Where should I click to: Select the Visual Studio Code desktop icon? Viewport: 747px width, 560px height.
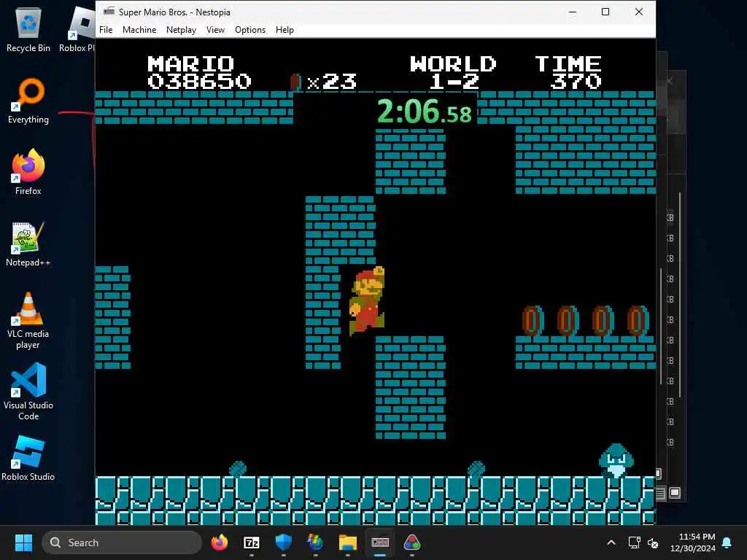coord(28,392)
